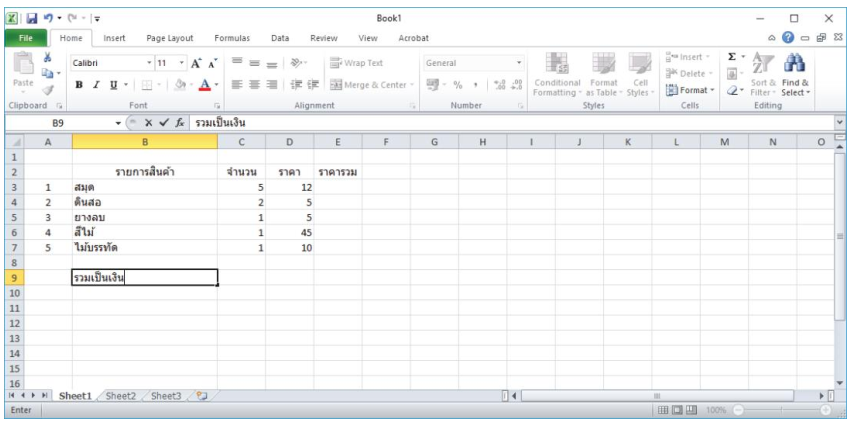This screenshot has height=426, width=853.
Task: Expand the General number format dropdown
Action: (519, 63)
